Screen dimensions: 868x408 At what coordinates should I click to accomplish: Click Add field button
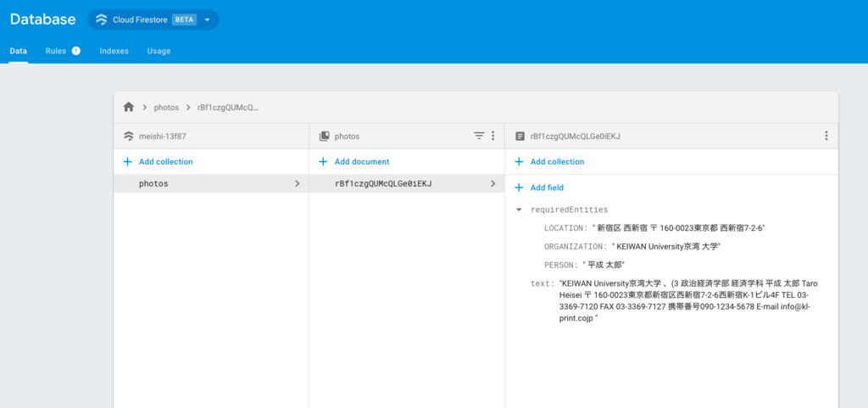[x=538, y=187]
